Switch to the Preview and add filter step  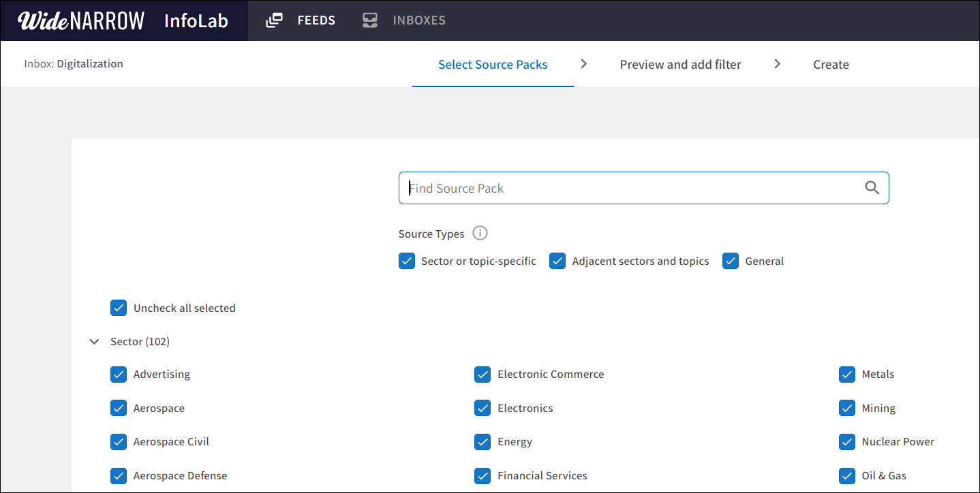[680, 64]
